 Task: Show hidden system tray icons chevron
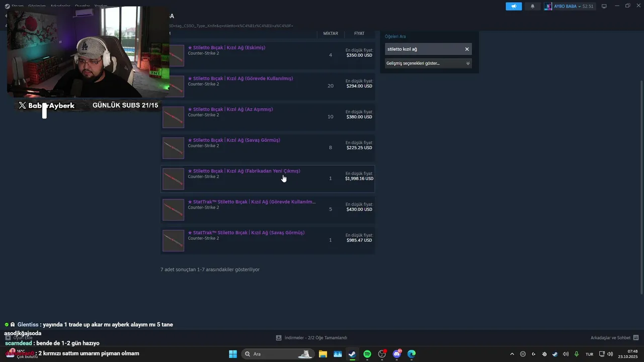click(x=512, y=354)
